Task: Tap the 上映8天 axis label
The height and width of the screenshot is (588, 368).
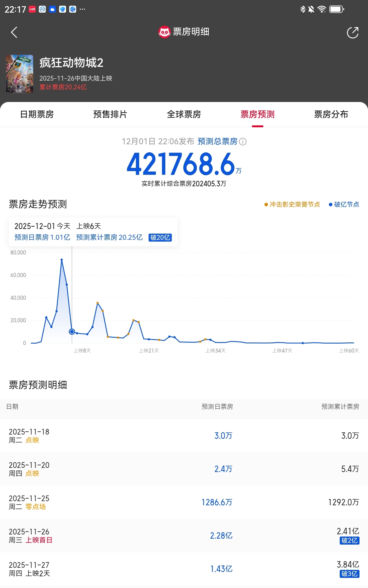Action: [82, 351]
